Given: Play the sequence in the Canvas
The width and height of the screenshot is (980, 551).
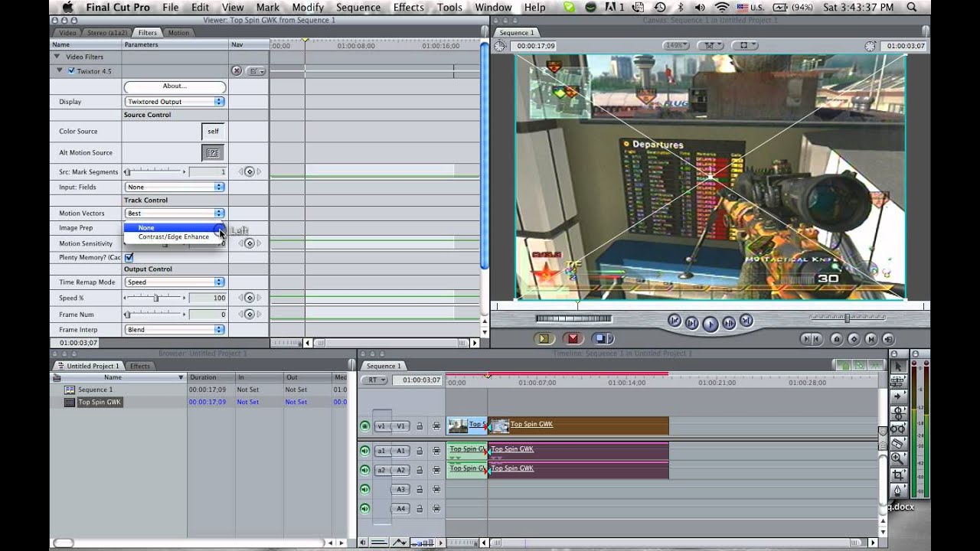Looking at the screenshot, I should pos(710,324).
